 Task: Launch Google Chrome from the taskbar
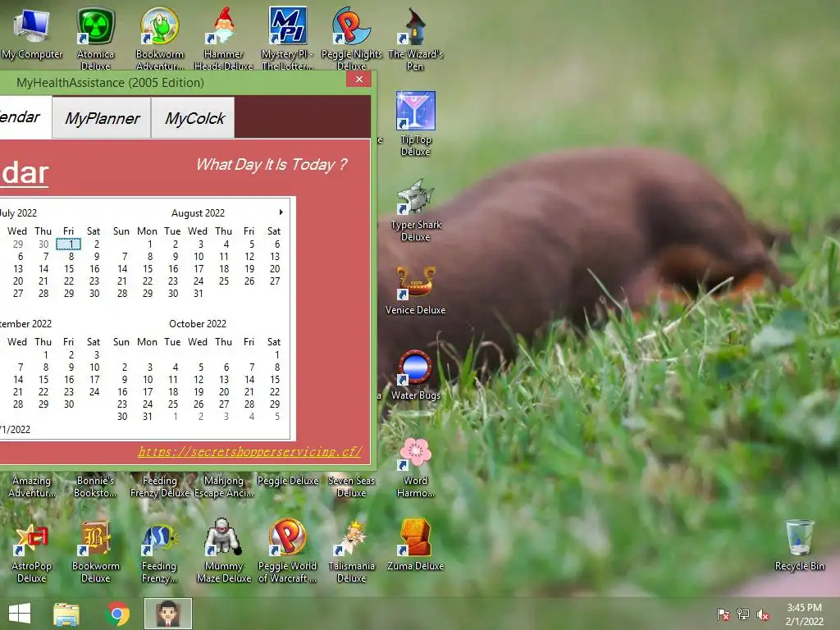[x=118, y=614]
